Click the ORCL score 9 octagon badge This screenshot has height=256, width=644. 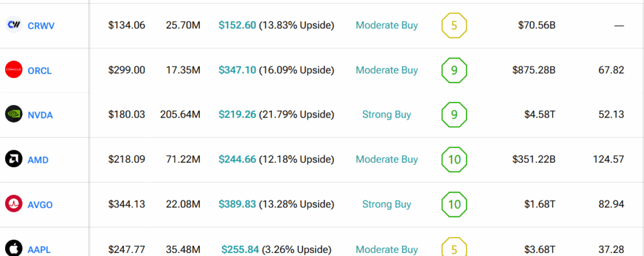point(454,70)
